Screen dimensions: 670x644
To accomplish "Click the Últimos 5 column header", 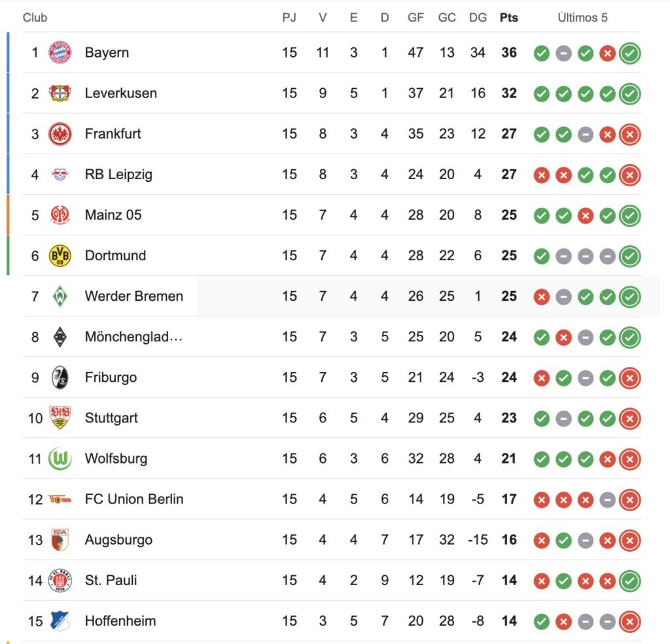I will click(582, 18).
